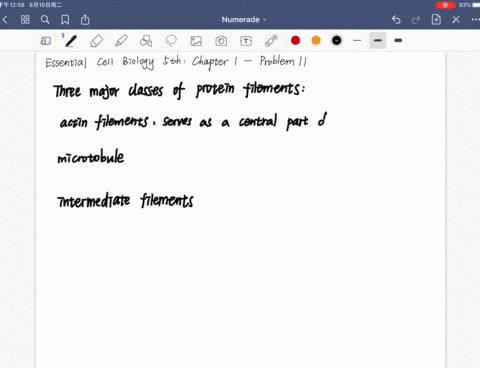Tap the screen recording indicator
Screen dimensions: 480x368
[x=445, y=5]
